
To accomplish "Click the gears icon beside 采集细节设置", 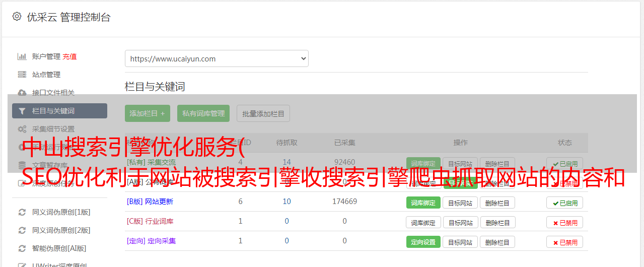I will click(x=22, y=129).
